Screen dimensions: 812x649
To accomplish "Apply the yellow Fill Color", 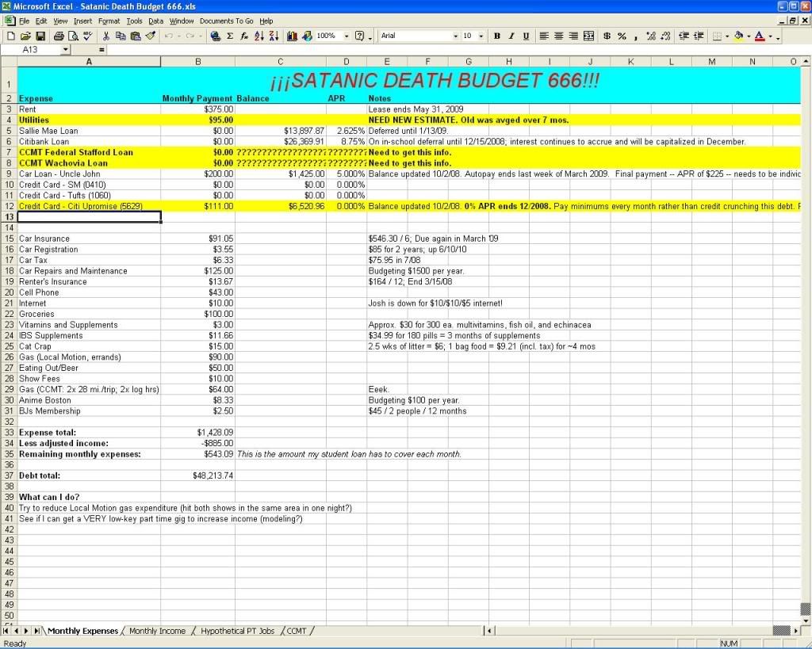I will (x=739, y=36).
